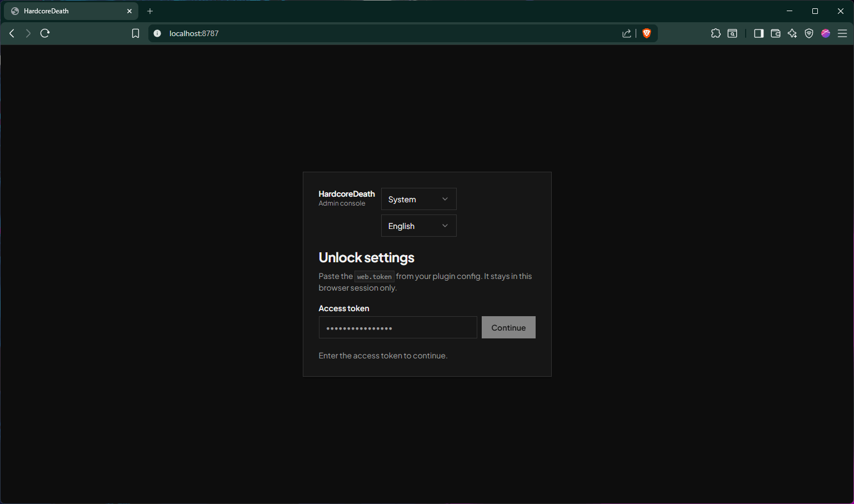The height and width of the screenshot is (504, 854).
Task: Select the HardcoreDeath tab
Action: (x=71, y=11)
